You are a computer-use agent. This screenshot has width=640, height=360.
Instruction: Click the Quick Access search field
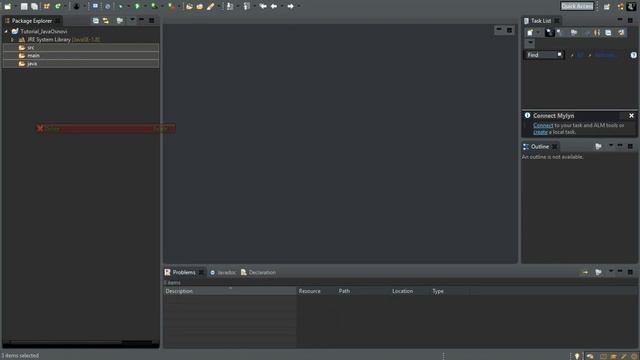coord(577,6)
